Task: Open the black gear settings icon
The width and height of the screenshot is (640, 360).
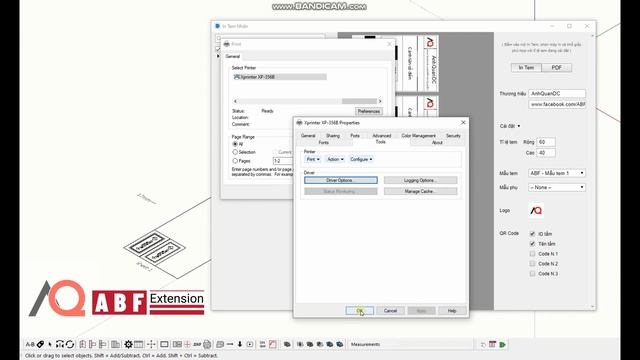Action: click(x=128, y=344)
